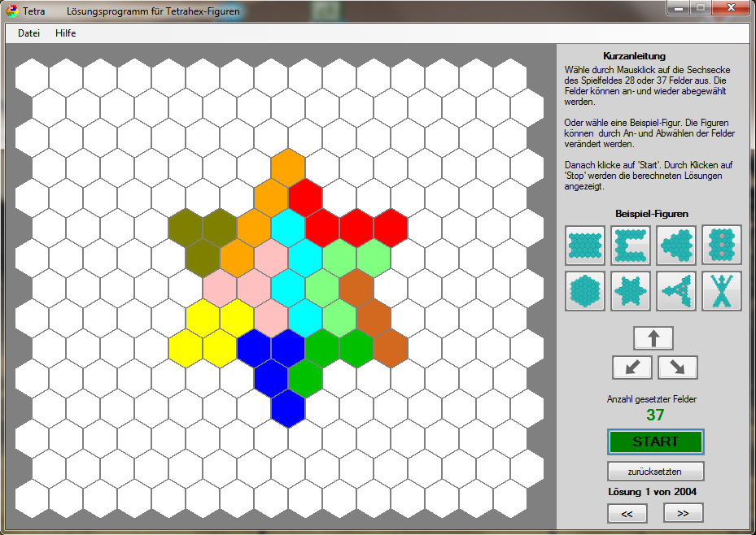Load the rectangle with three gray holes figure
The image size is (756, 535).
click(x=722, y=245)
